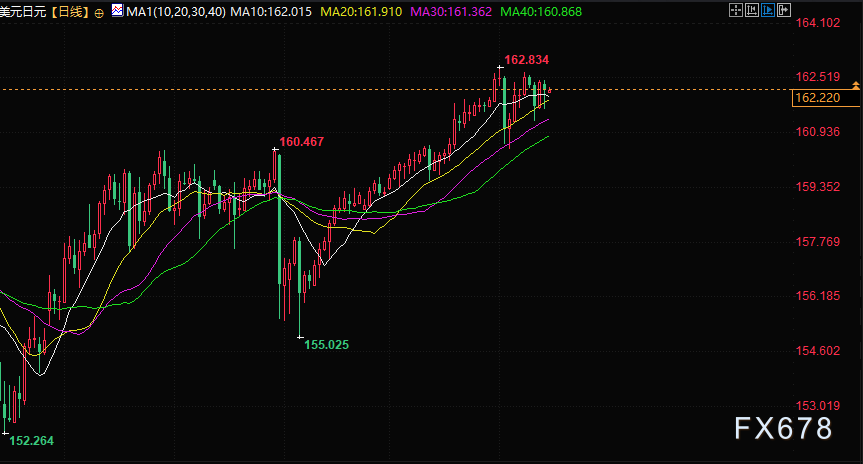This screenshot has height=464, width=863.
Task: Open MA1(10,20,30,40) indicator settings
Action: 176,12
